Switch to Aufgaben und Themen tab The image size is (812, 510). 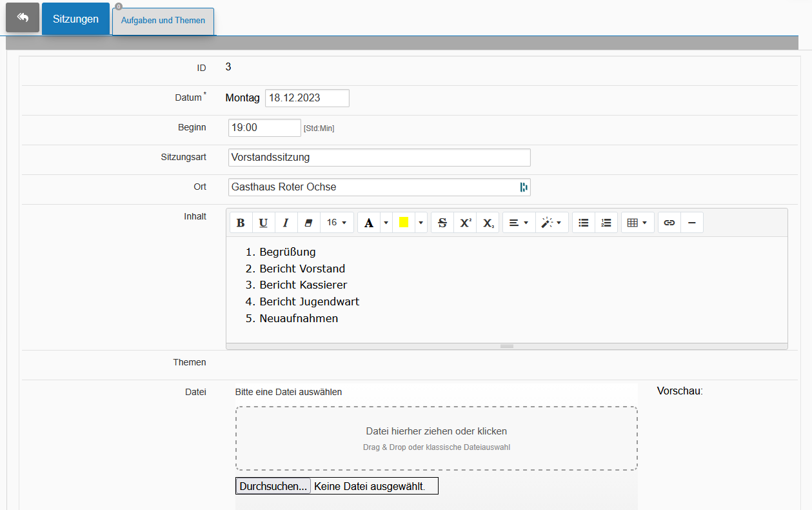(163, 21)
